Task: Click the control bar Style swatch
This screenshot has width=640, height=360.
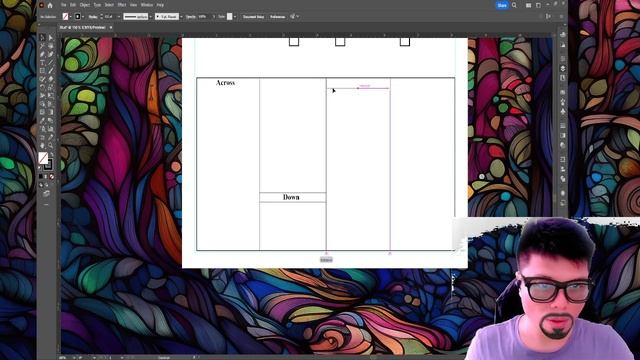Action: 229,17
